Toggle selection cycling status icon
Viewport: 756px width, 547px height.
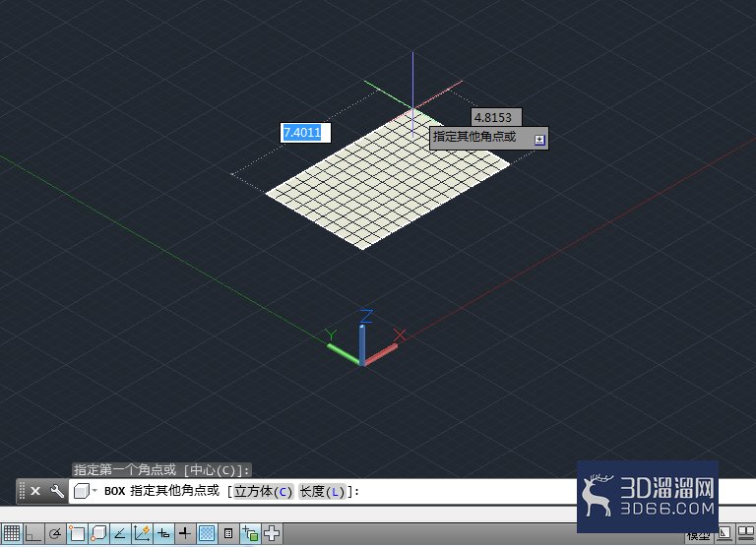pyautogui.click(x=250, y=533)
